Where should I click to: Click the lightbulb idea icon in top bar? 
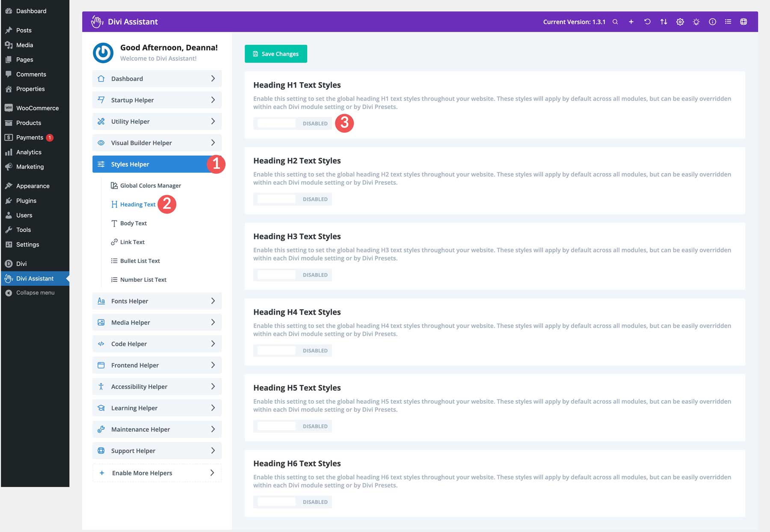pyautogui.click(x=696, y=21)
